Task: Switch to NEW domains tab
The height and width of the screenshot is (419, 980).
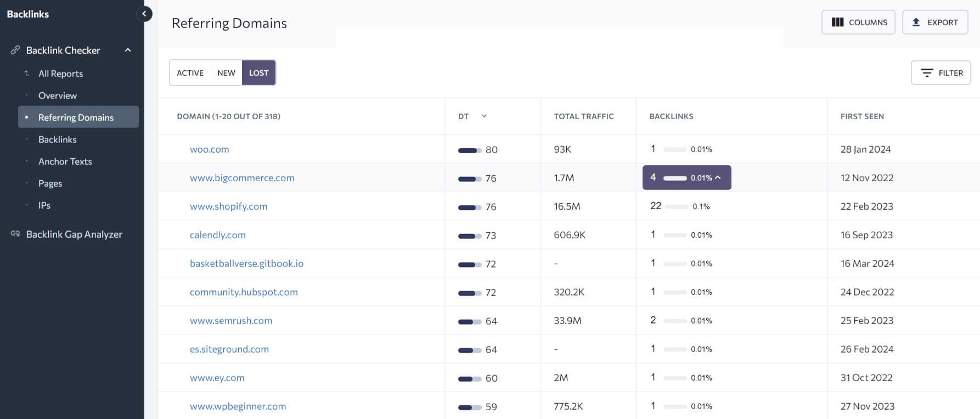Action: pyautogui.click(x=226, y=72)
